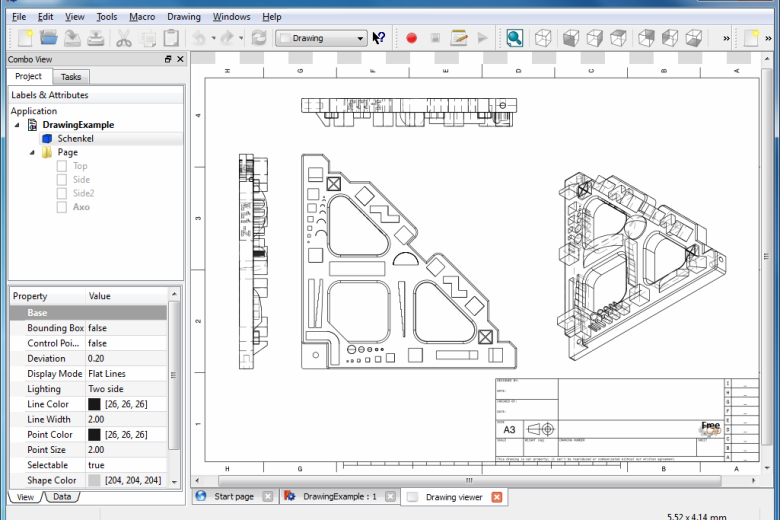The image size is (780, 520).
Task: Open the Drawing menu
Action: coord(184,17)
